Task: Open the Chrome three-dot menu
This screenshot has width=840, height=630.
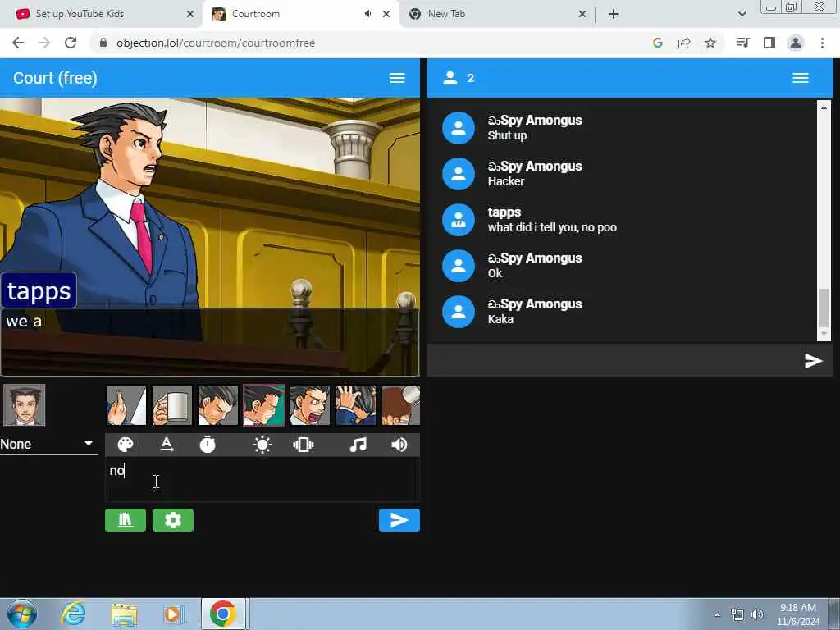Action: pos(822,43)
